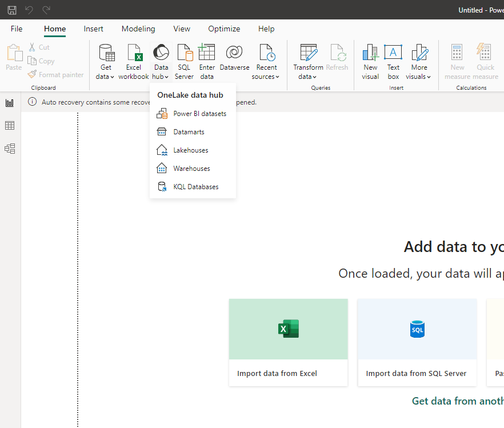Click the Quick measure lightning icon
The width and height of the screenshot is (504, 428).
[x=484, y=52]
